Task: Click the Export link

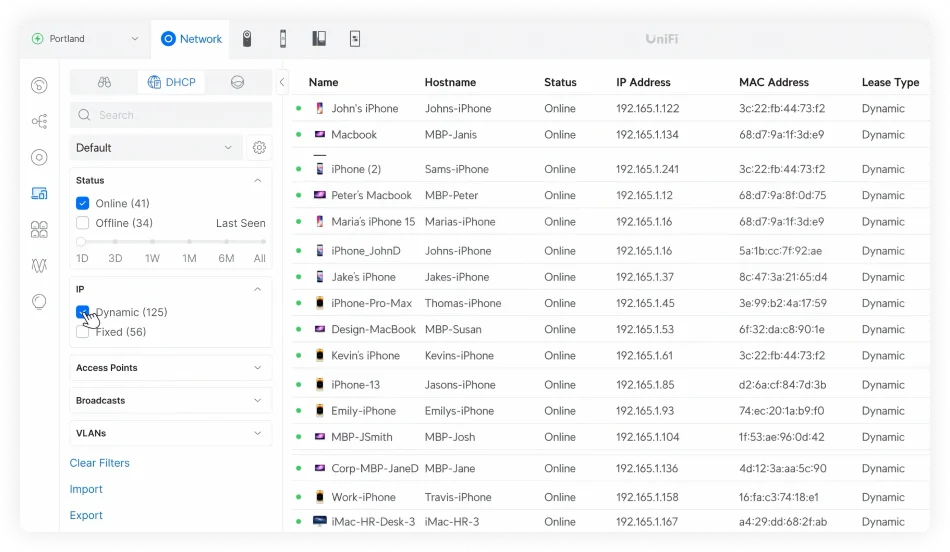Action: coord(86,515)
